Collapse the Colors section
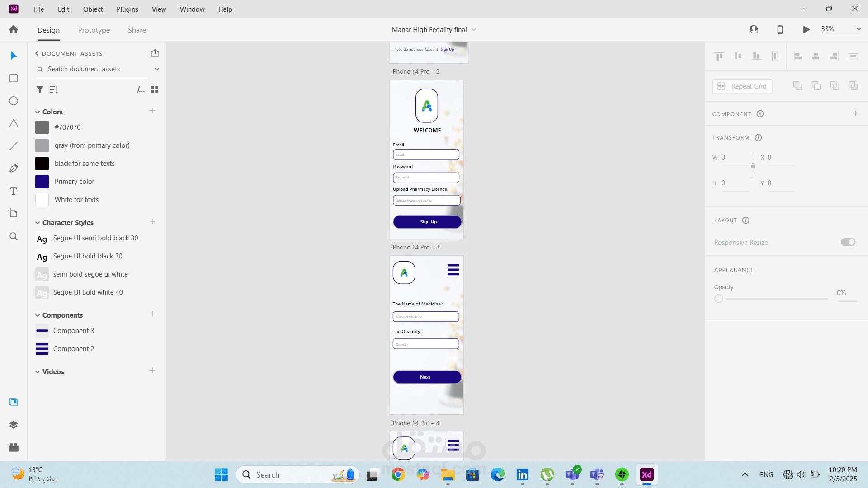Image resolution: width=868 pixels, height=488 pixels. tap(38, 112)
